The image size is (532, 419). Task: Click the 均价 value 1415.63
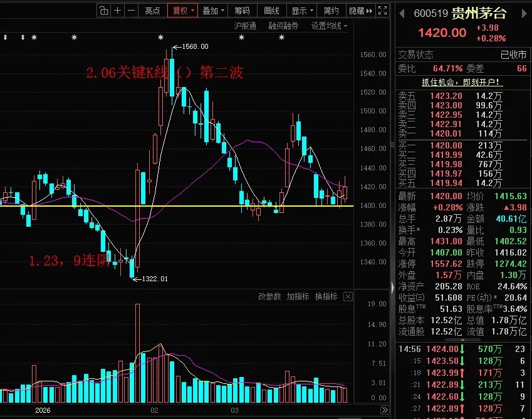point(511,196)
